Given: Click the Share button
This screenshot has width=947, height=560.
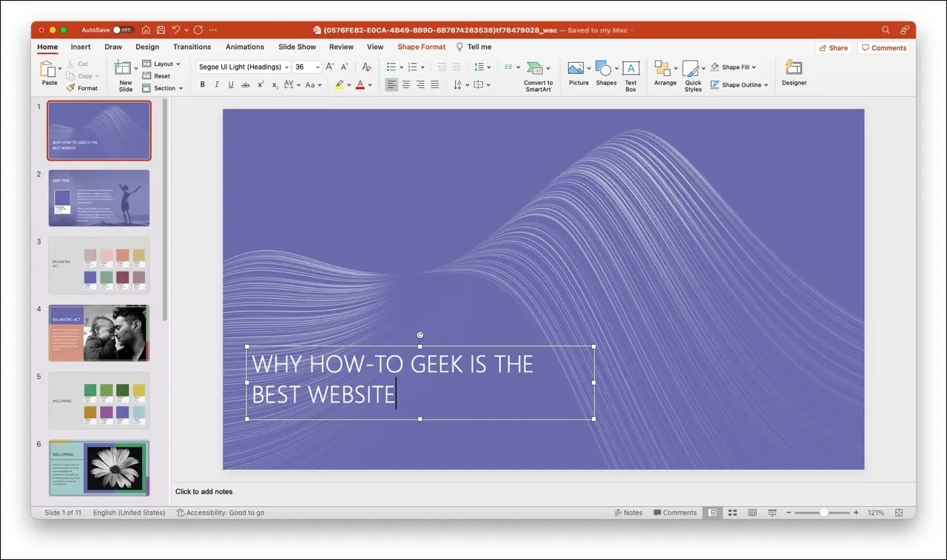Looking at the screenshot, I should [x=833, y=47].
